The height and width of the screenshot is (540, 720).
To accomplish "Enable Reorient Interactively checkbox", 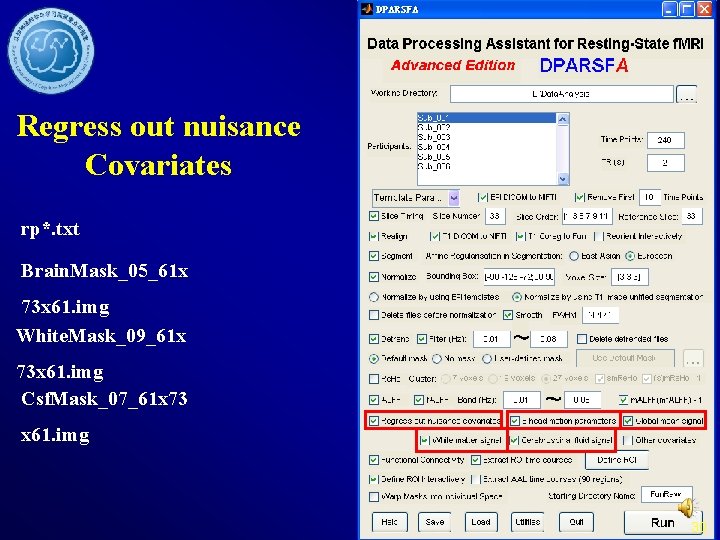I will point(598,236).
